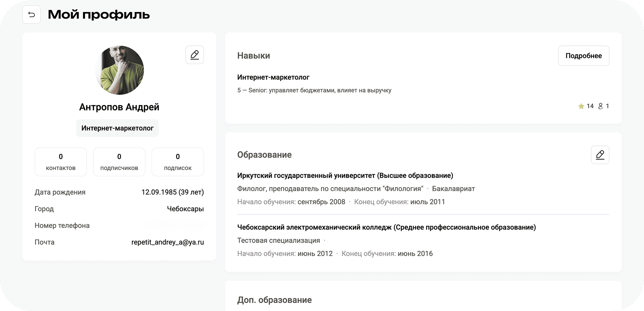Open the Интернет-маркетолог skill under Навыки
The image size is (644, 311).
coord(273,77)
